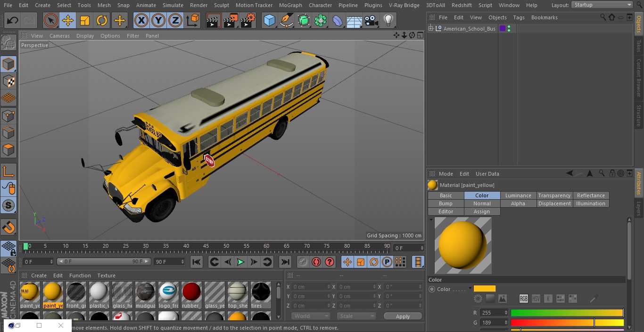Click the Apply button
Viewport: 644px width, 332px height.
(x=403, y=316)
